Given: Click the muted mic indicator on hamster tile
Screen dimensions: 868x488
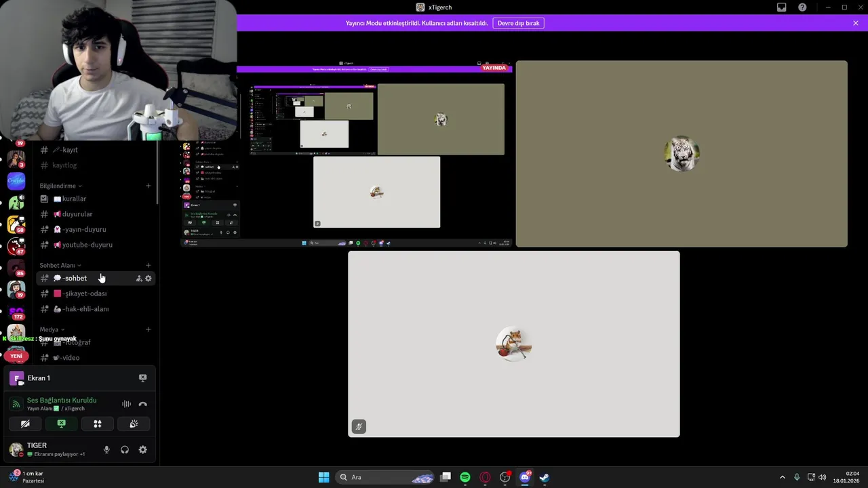Looking at the screenshot, I should click(359, 426).
